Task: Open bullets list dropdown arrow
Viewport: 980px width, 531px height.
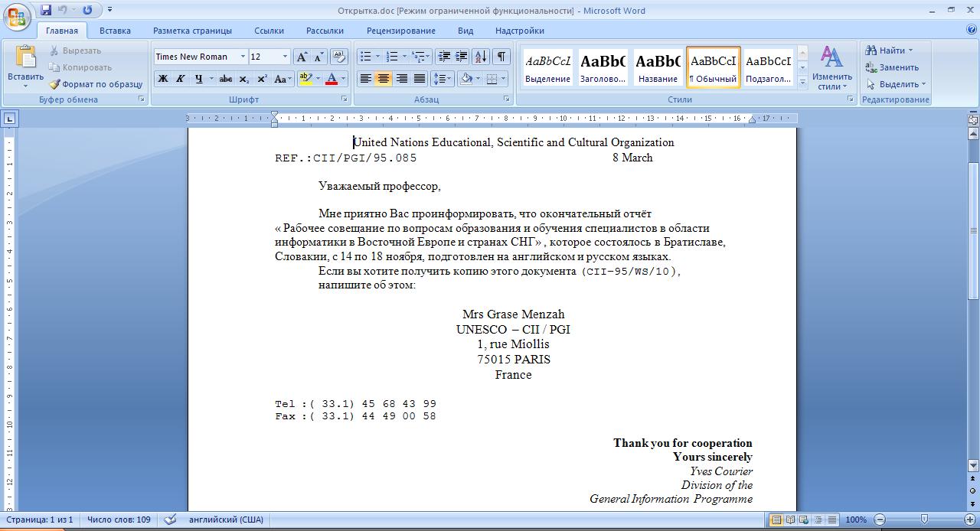Action: coord(377,57)
